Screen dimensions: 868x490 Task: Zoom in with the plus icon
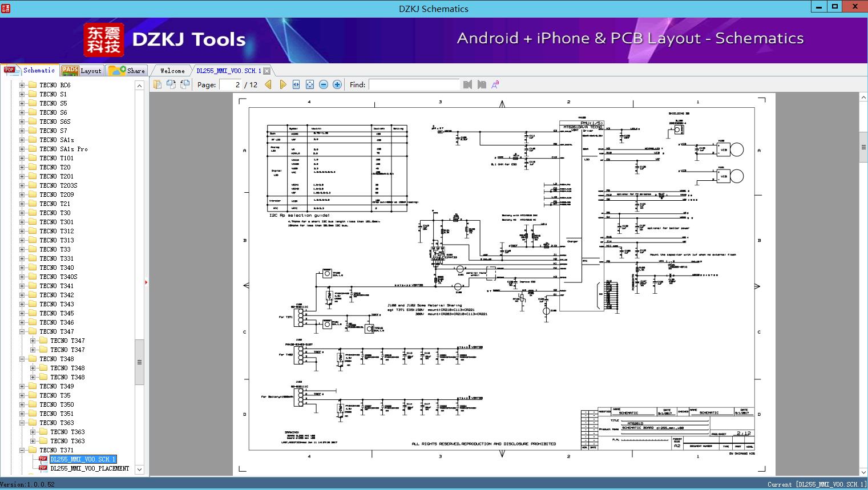coord(337,84)
